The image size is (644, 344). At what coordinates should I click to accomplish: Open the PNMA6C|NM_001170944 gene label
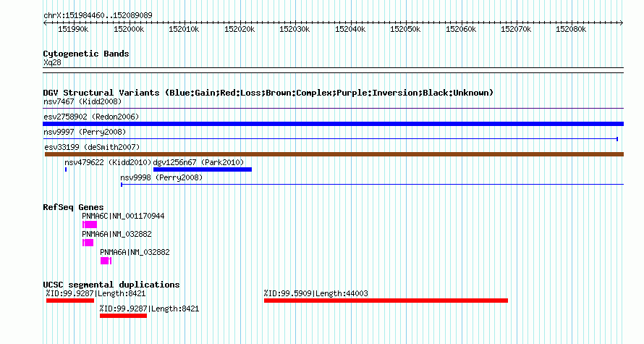point(123,217)
